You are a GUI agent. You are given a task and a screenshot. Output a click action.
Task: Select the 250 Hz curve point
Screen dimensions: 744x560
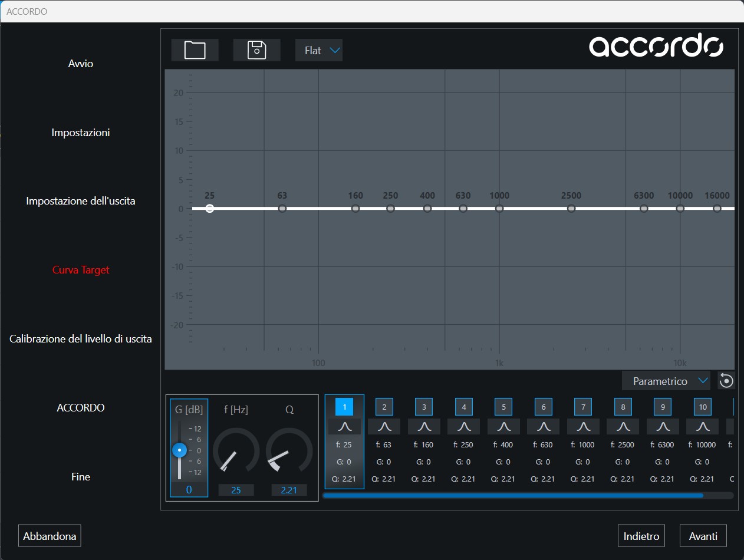390,208
